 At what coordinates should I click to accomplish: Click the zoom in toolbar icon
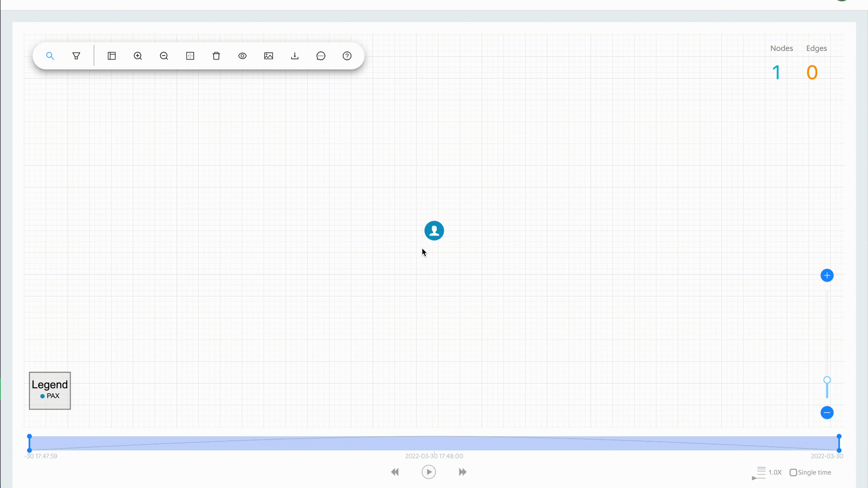tap(138, 56)
